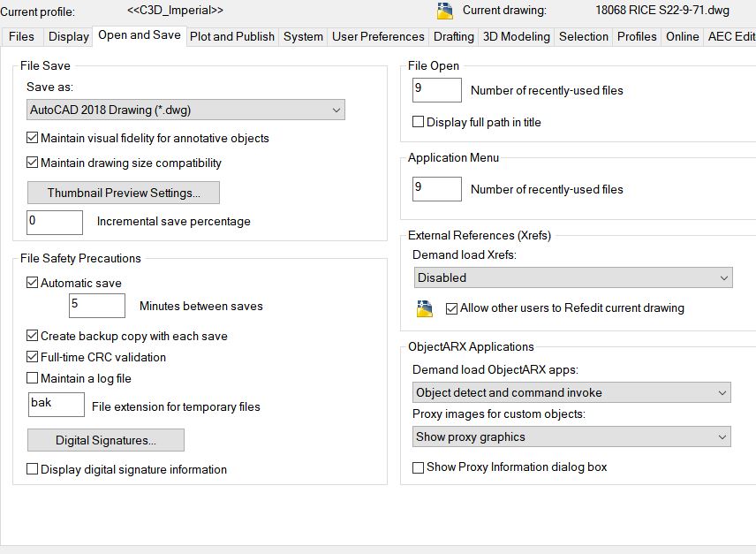Screen dimensions: 756x554
Task: Click the File Open recently-used files field
Action: click(x=437, y=90)
